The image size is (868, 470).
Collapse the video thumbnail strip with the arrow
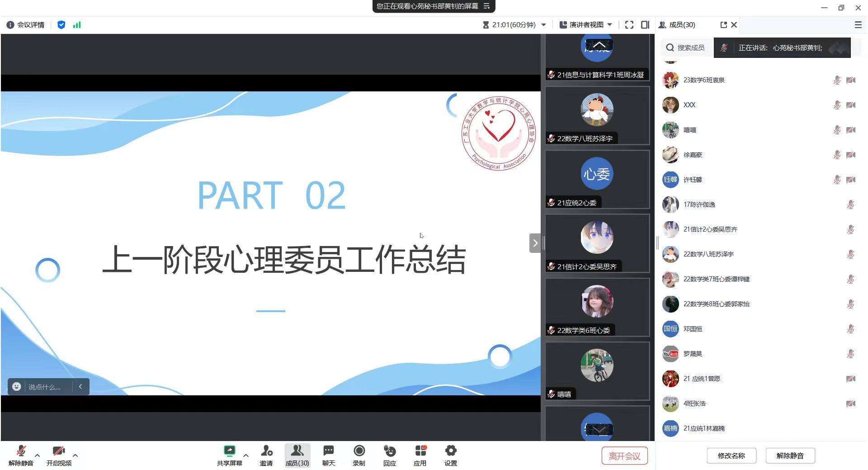click(x=535, y=243)
